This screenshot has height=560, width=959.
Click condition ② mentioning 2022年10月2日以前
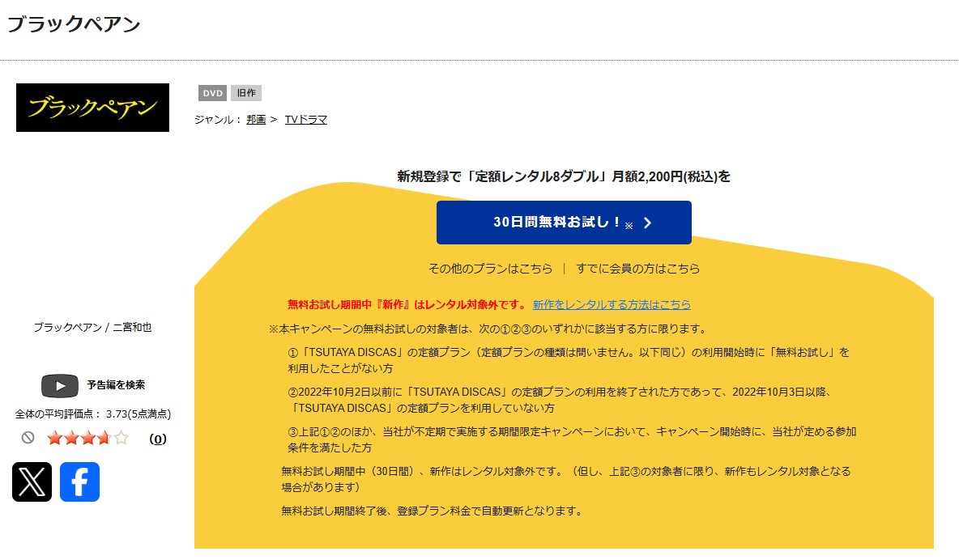pyautogui.click(x=560, y=400)
